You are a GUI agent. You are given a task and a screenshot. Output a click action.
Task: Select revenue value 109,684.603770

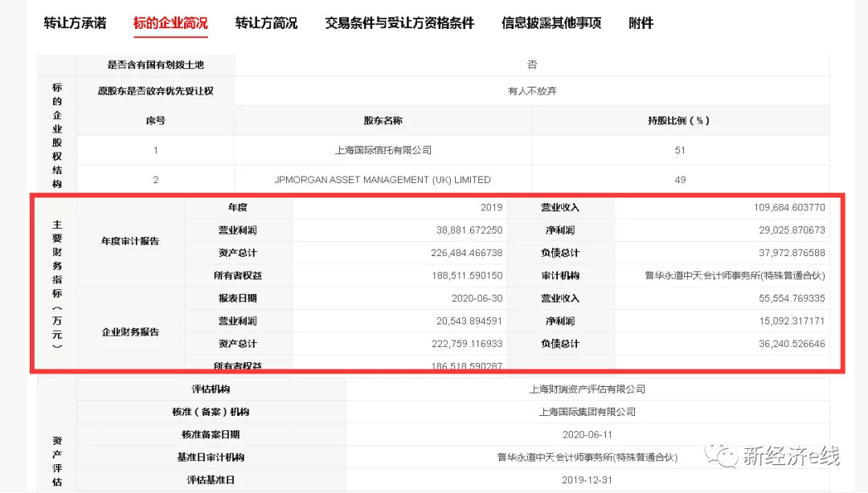click(x=789, y=207)
